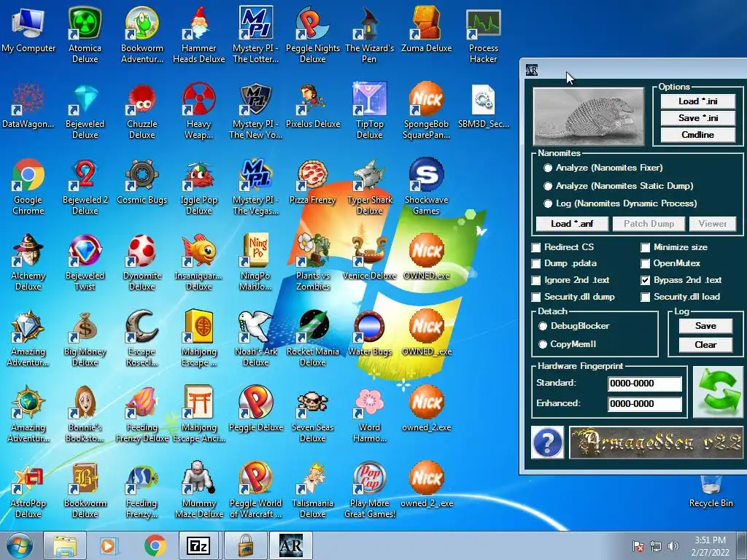Select the DebugBlocker detach option

pos(543,326)
